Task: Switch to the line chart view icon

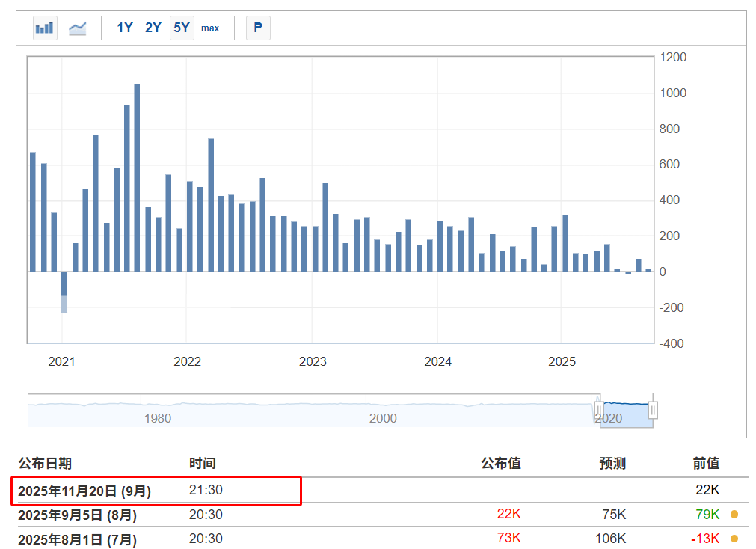Action: pyautogui.click(x=77, y=28)
